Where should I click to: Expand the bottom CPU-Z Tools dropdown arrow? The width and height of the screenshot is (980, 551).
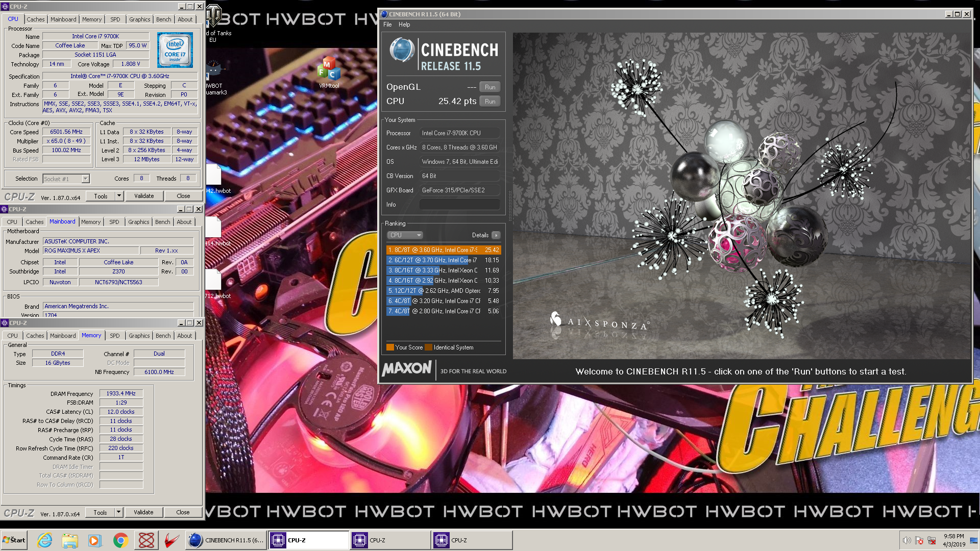point(118,512)
